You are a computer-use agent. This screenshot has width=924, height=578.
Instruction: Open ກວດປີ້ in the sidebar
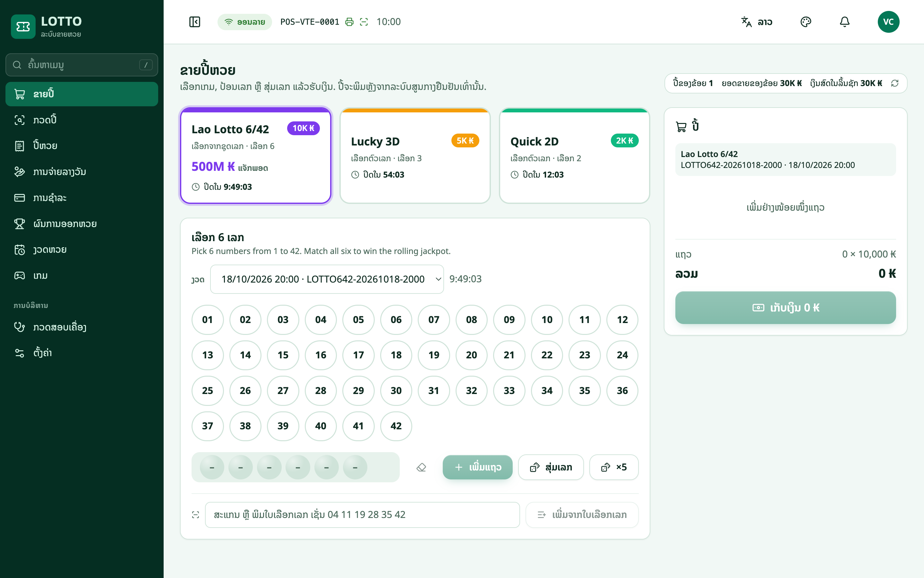pos(82,120)
